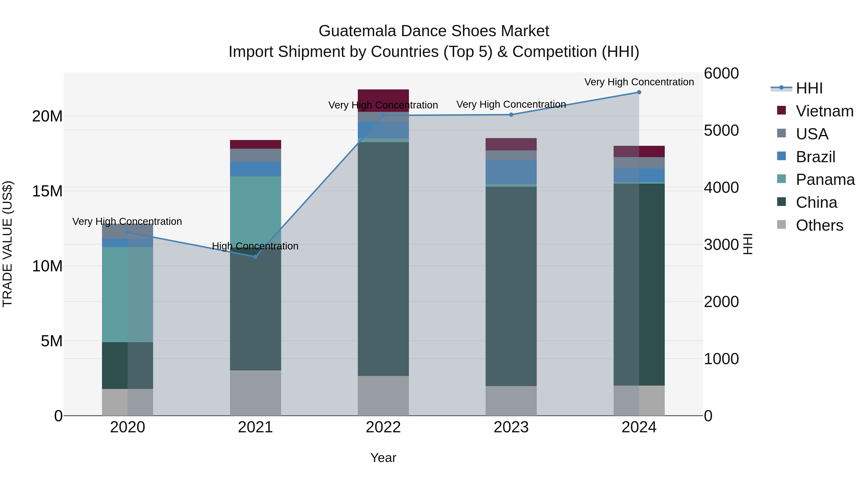Click the 'Guatemala Dance Shoes Market' chart title
Viewport: 868px width, 488px height.
pos(434,31)
